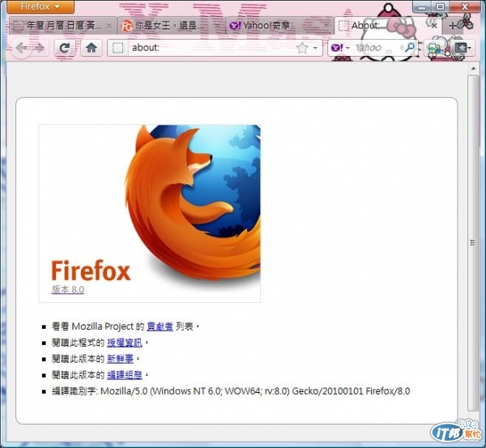Open the 貢獻者 contributors link
Viewport: 486px width, 448px height.
160,326
